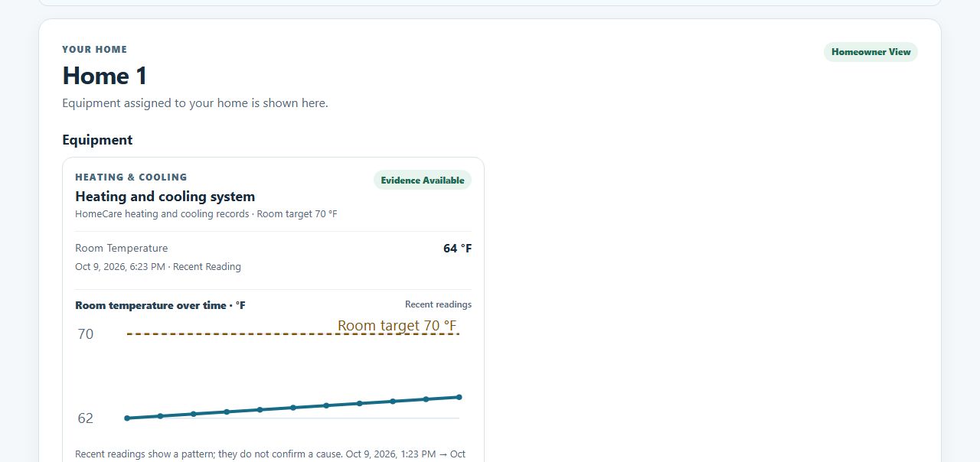Click the Heating and cooling system title
This screenshot has width=980, height=462.
pos(165,197)
